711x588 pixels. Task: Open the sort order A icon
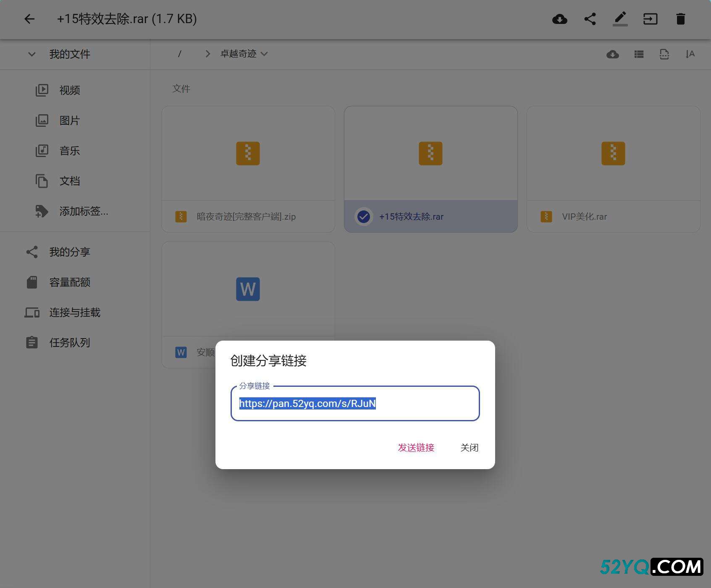(x=690, y=54)
